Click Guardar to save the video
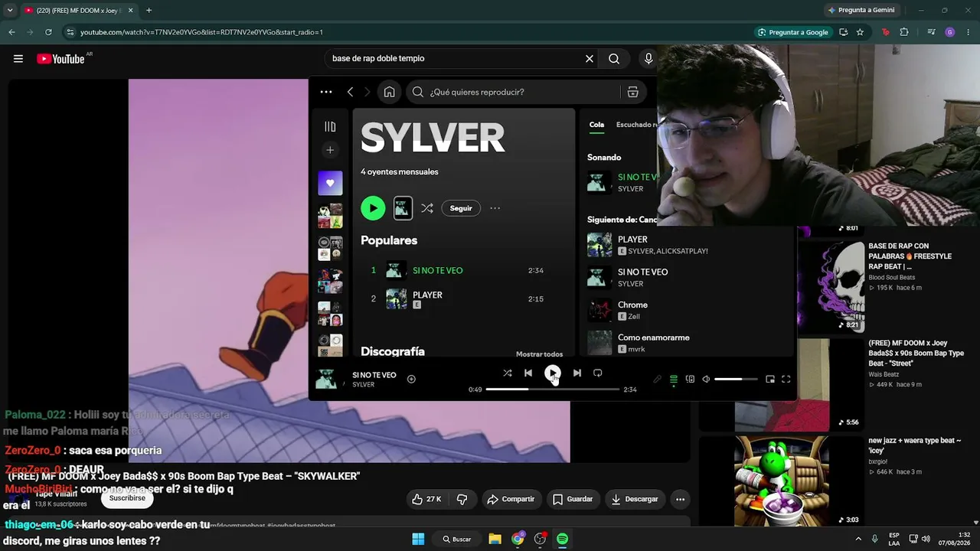Image resolution: width=980 pixels, height=551 pixels. 573,499
